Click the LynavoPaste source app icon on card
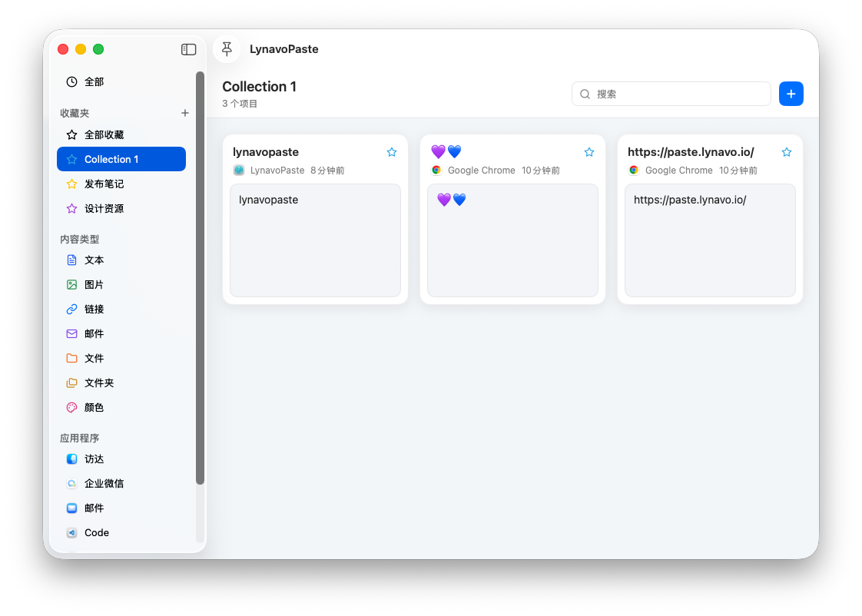 pos(239,171)
